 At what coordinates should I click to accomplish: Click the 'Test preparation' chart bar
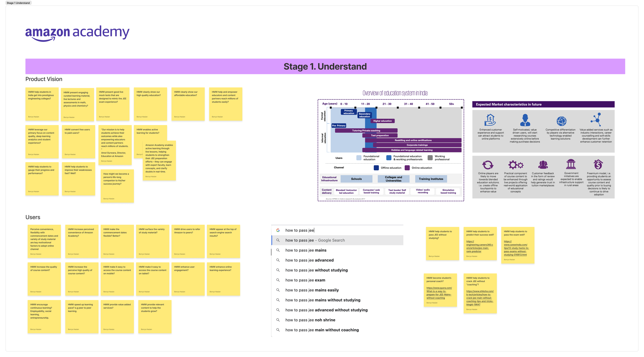[380, 136]
